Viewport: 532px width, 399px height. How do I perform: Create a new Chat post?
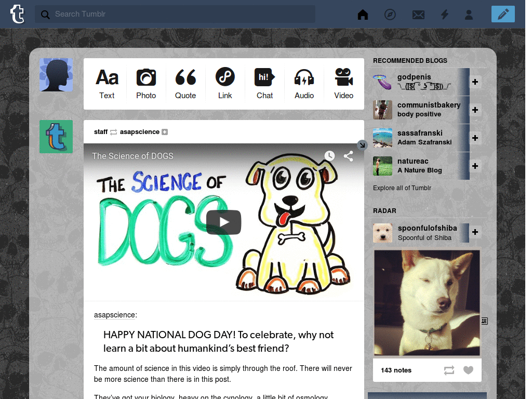pos(264,84)
